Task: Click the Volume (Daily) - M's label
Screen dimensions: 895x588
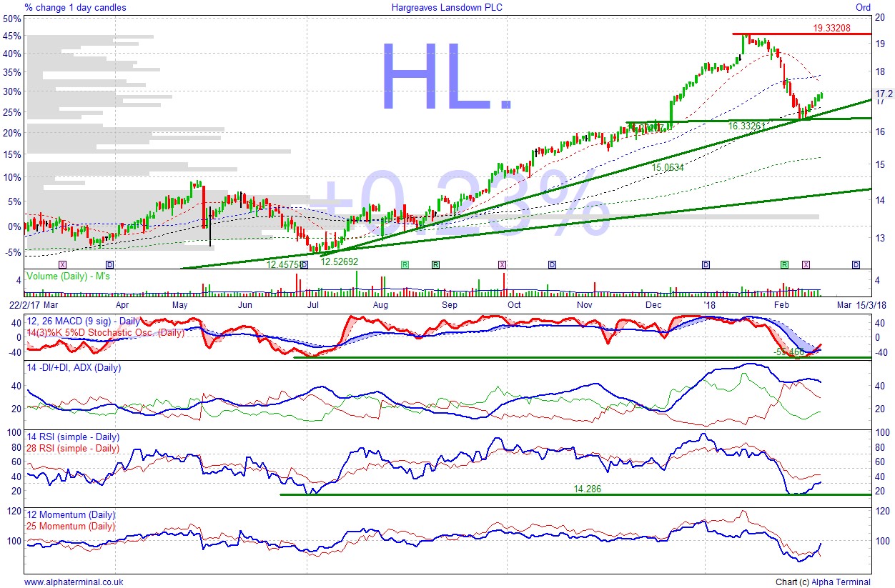Action: pos(67,275)
